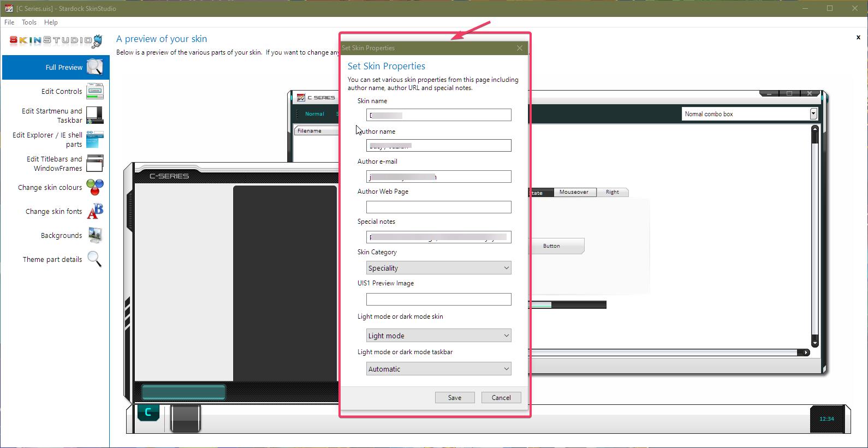Click the Author Web Page input field
Image resolution: width=868 pixels, height=448 pixels.
[x=438, y=207]
